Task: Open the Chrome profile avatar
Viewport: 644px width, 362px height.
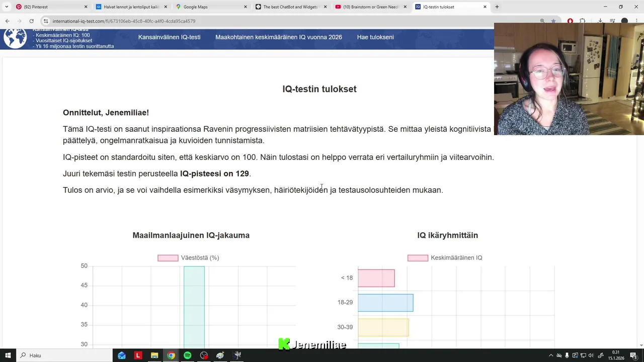Action: coord(624,21)
